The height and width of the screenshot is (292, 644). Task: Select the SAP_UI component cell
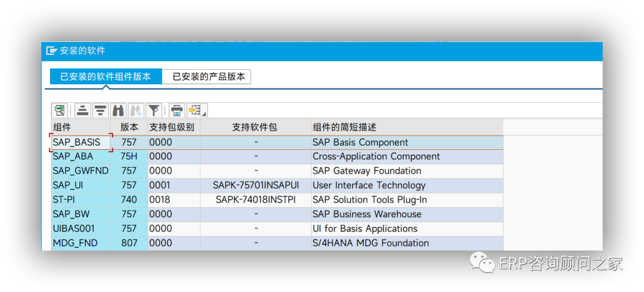click(81, 186)
